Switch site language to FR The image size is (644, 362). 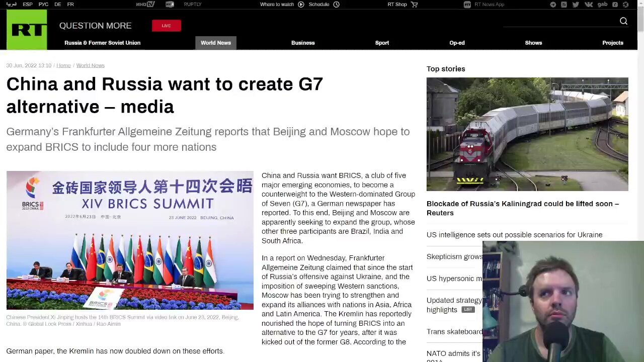click(x=70, y=5)
